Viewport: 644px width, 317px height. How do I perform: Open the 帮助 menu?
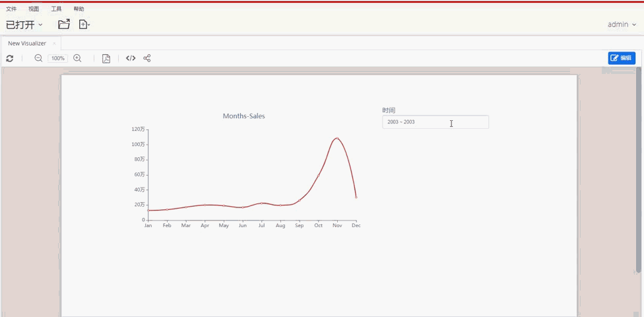[x=79, y=9]
